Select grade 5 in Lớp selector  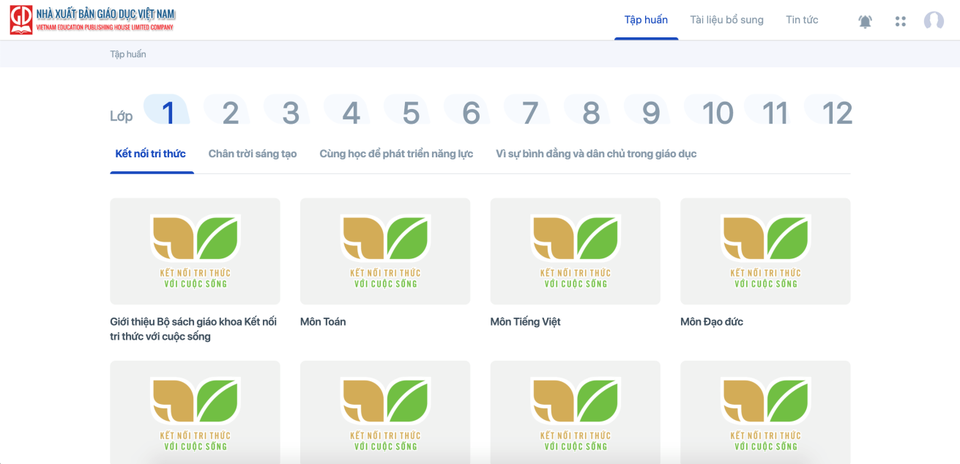(409, 111)
